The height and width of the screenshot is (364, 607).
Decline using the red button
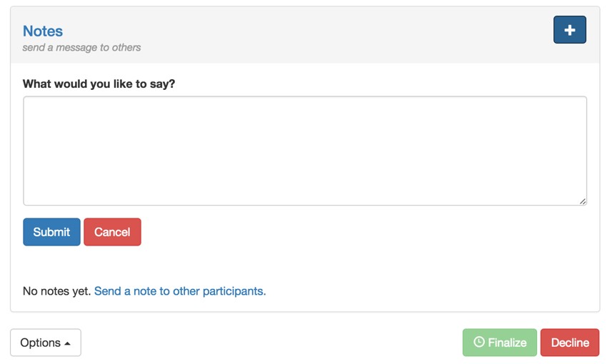coord(570,343)
